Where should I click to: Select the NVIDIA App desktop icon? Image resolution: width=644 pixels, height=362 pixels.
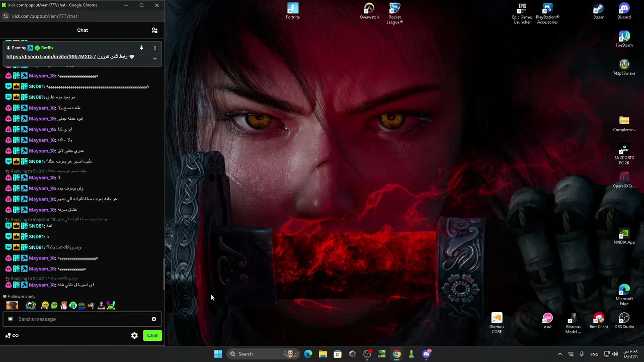point(624,236)
